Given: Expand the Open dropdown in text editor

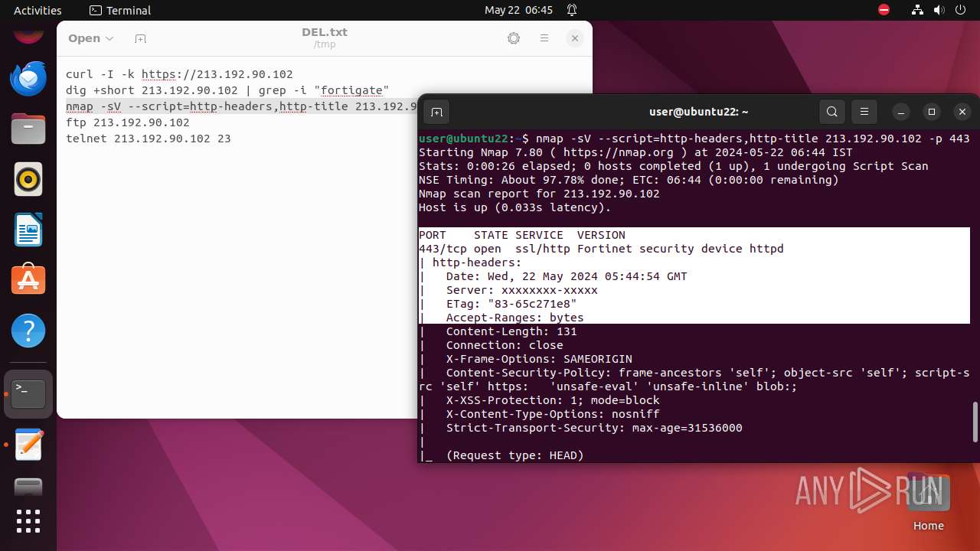Looking at the screenshot, I should (90, 38).
